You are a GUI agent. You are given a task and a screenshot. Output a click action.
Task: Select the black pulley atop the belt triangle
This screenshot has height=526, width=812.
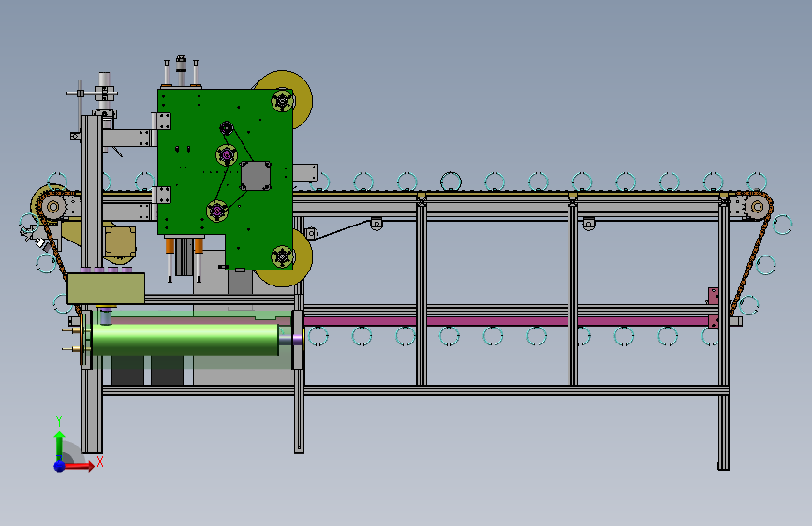[x=227, y=128]
